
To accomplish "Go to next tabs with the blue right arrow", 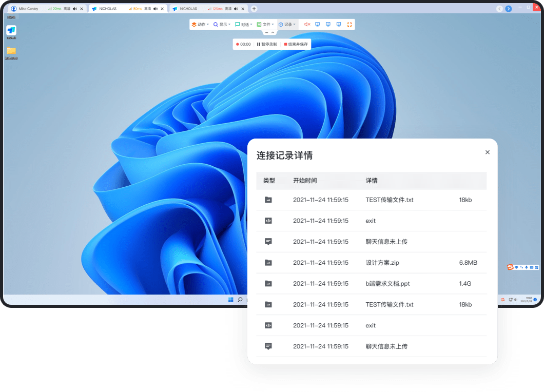I will 509,9.
